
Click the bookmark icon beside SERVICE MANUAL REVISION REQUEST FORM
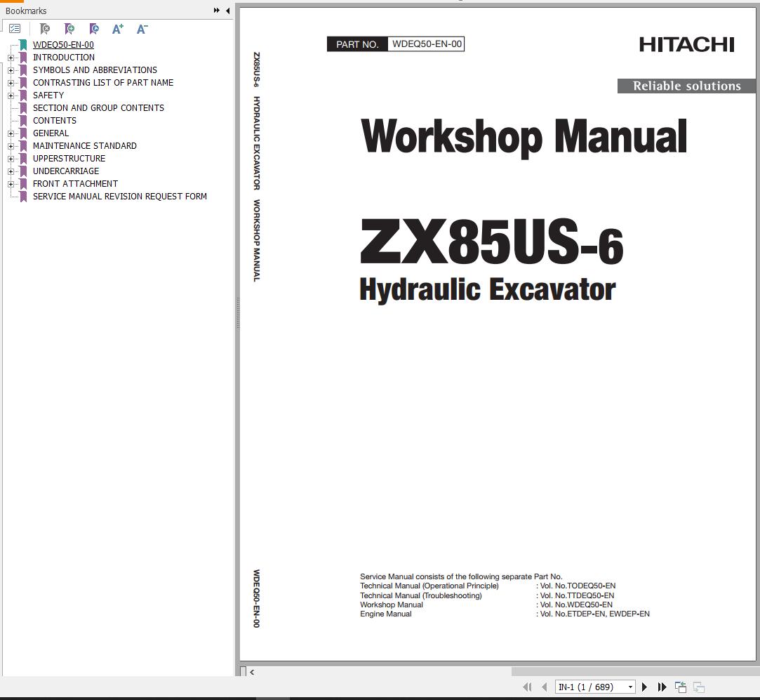(22, 197)
